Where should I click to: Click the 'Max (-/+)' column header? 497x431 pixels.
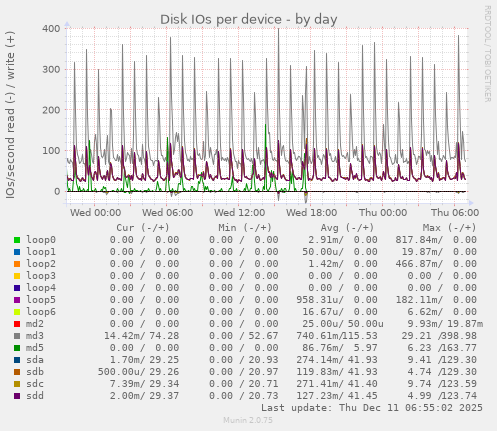point(449,228)
